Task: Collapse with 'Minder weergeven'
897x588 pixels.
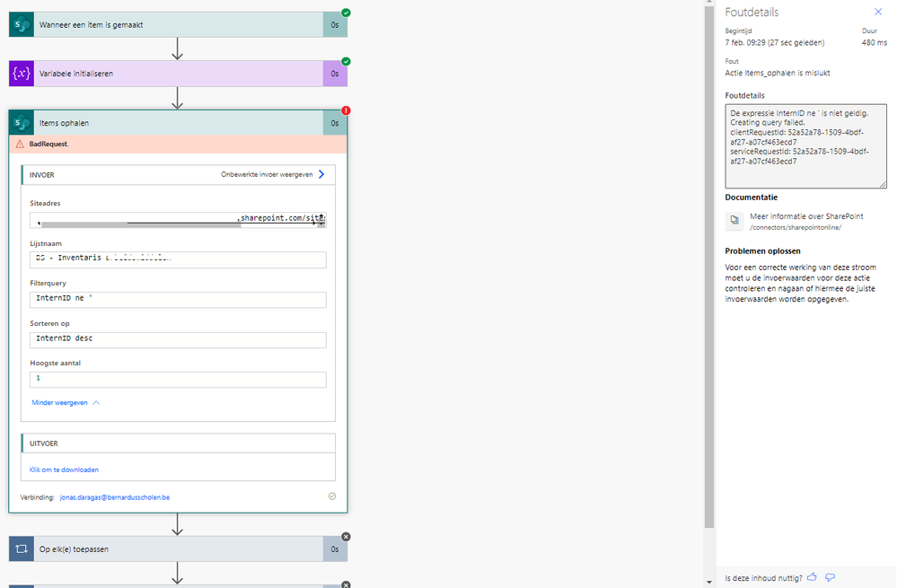Action: click(x=66, y=403)
